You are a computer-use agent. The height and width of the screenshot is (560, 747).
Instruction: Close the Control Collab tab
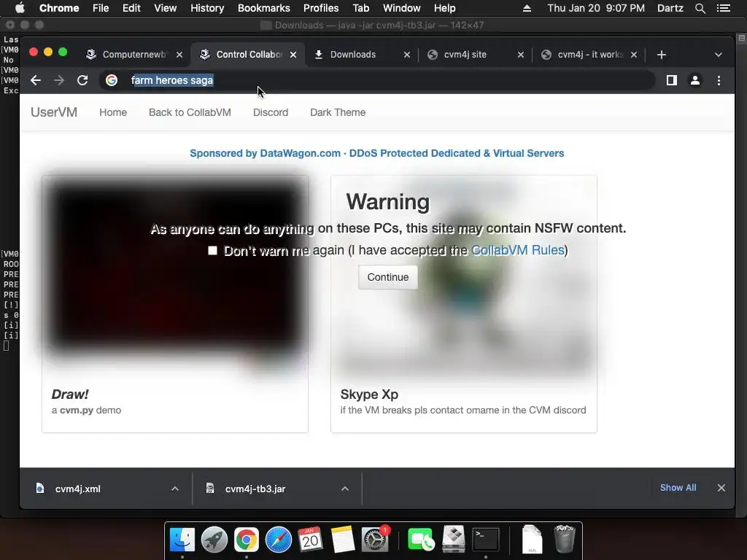pyautogui.click(x=293, y=55)
